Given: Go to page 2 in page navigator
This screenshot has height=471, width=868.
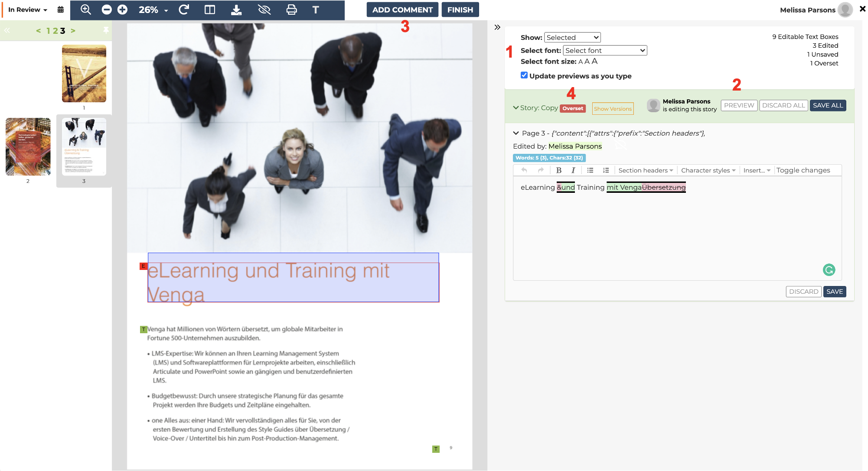Looking at the screenshot, I should [55, 31].
